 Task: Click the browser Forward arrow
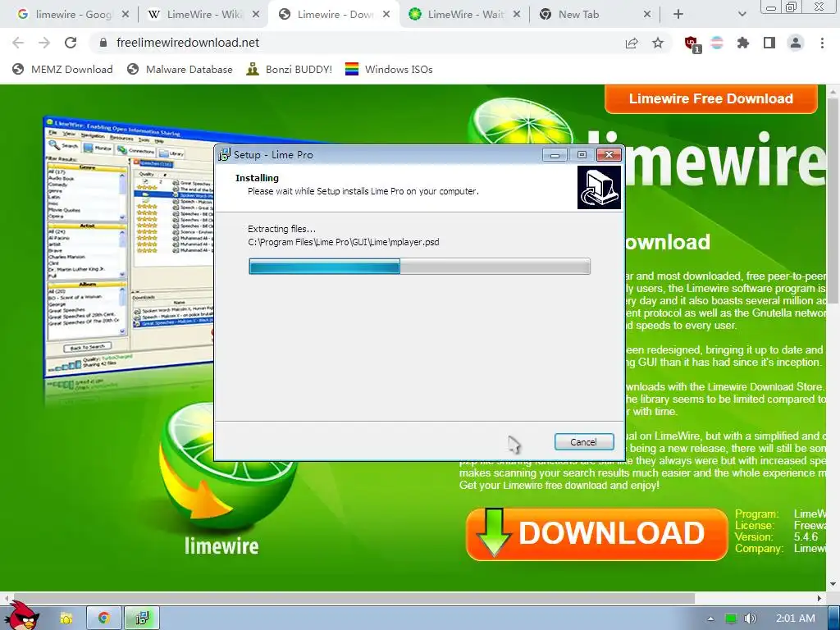tap(44, 43)
